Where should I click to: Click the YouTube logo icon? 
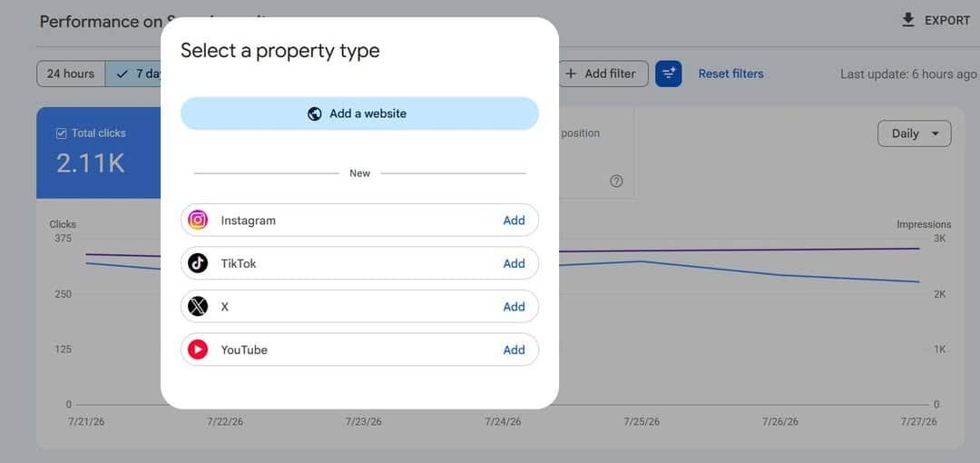tap(198, 350)
